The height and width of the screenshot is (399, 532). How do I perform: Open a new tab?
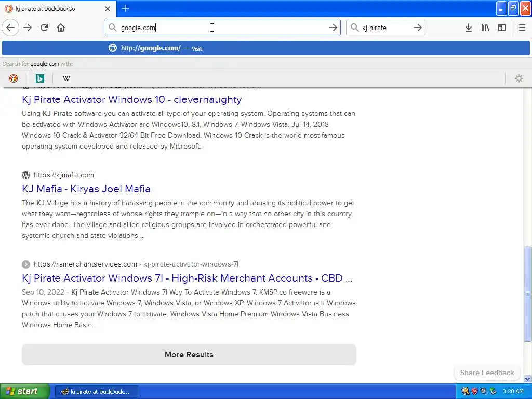[x=125, y=8]
